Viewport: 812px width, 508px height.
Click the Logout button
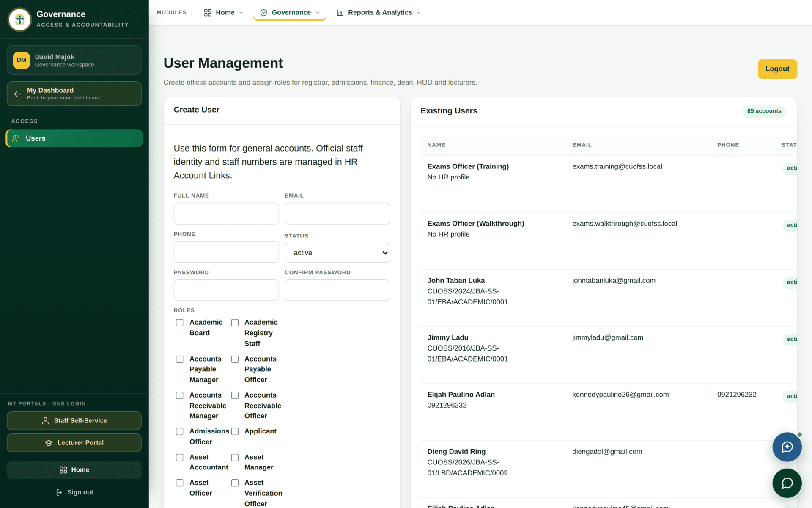coord(777,69)
